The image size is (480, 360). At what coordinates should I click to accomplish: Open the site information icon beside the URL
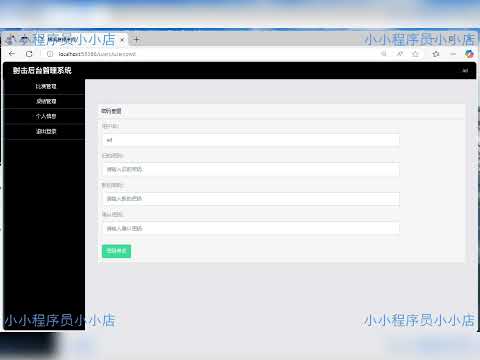(x=50, y=54)
